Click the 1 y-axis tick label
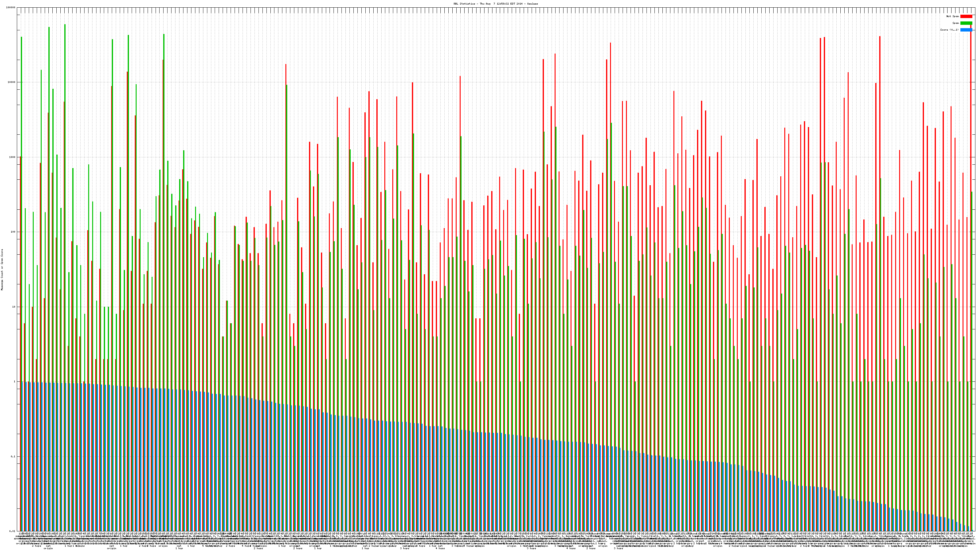 click(x=14, y=381)
